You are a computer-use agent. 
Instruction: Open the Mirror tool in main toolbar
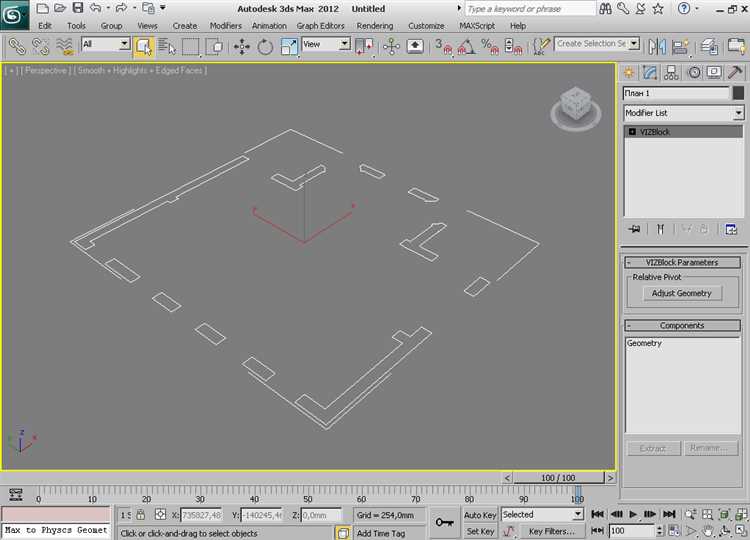(657, 47)
